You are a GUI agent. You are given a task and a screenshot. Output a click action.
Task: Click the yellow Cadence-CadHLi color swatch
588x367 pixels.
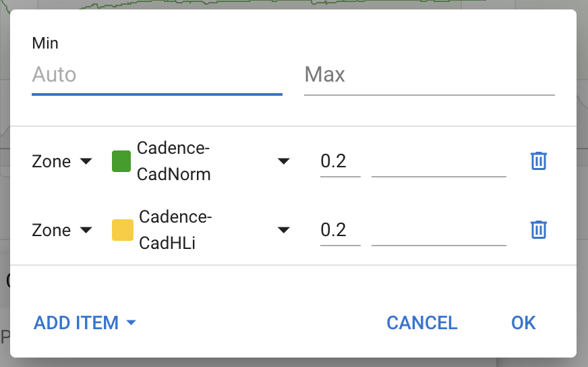tap(122, 230)
